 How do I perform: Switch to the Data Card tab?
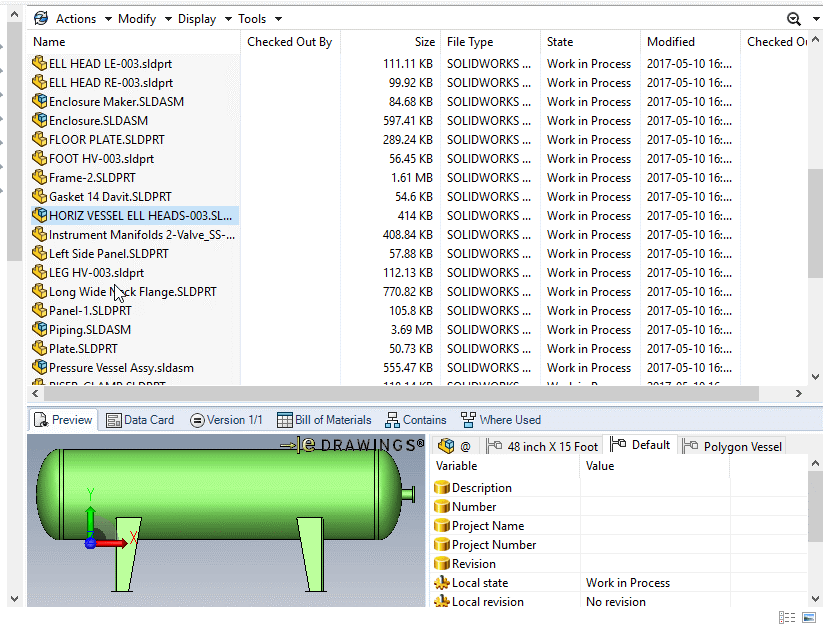pos(140,420)
